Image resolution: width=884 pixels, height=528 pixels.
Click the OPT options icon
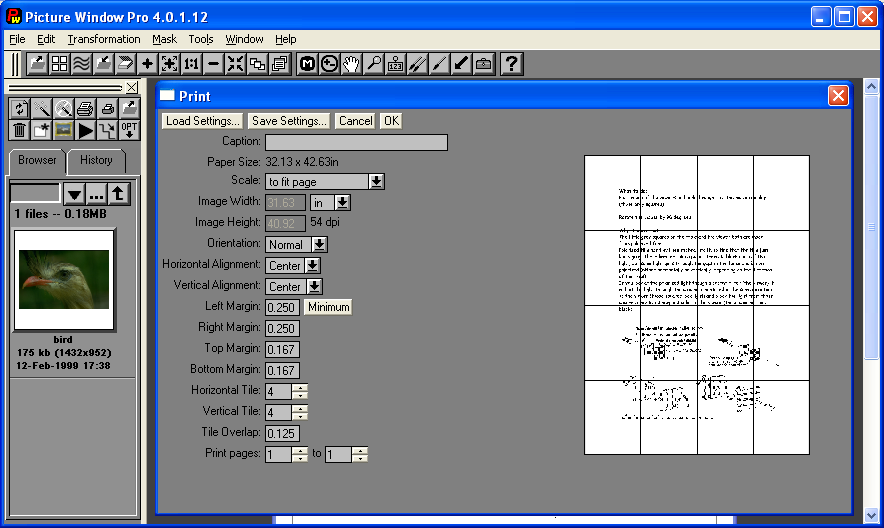(x=129, y=130)
